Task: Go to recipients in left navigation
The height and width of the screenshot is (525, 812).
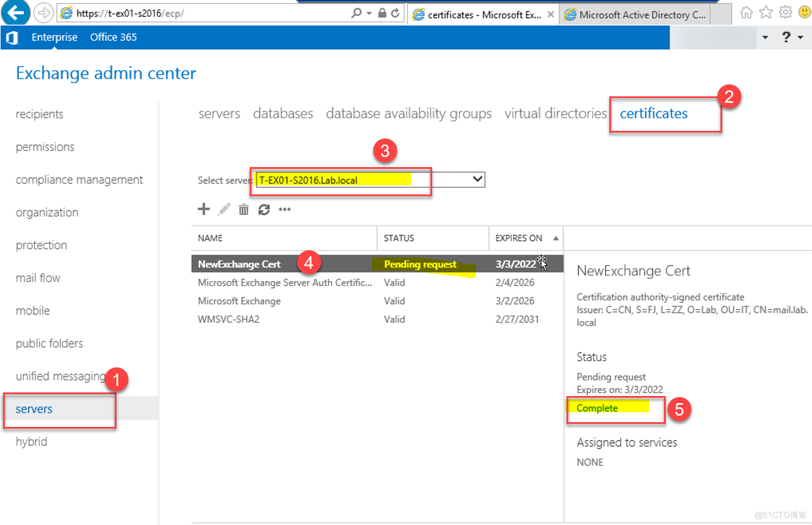Action: coord(39,114)
